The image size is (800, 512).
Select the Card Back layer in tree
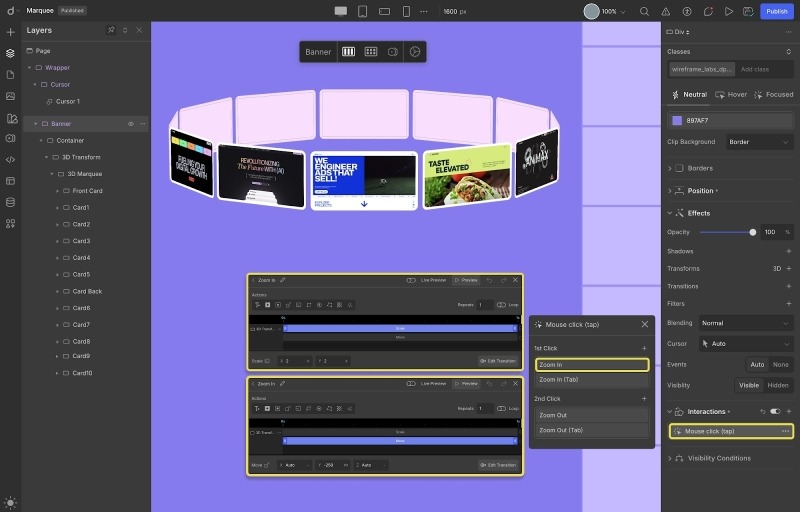[x=87, y=291]
